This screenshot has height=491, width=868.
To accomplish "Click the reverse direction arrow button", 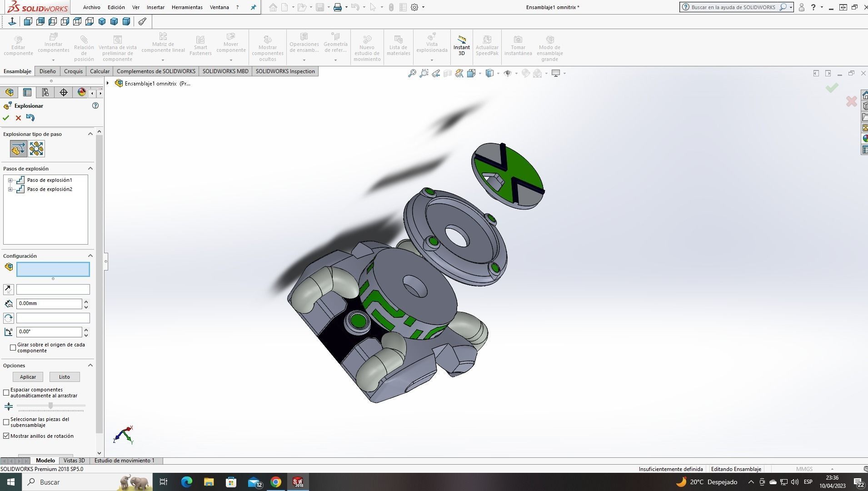I will click(x=8, y=289).
